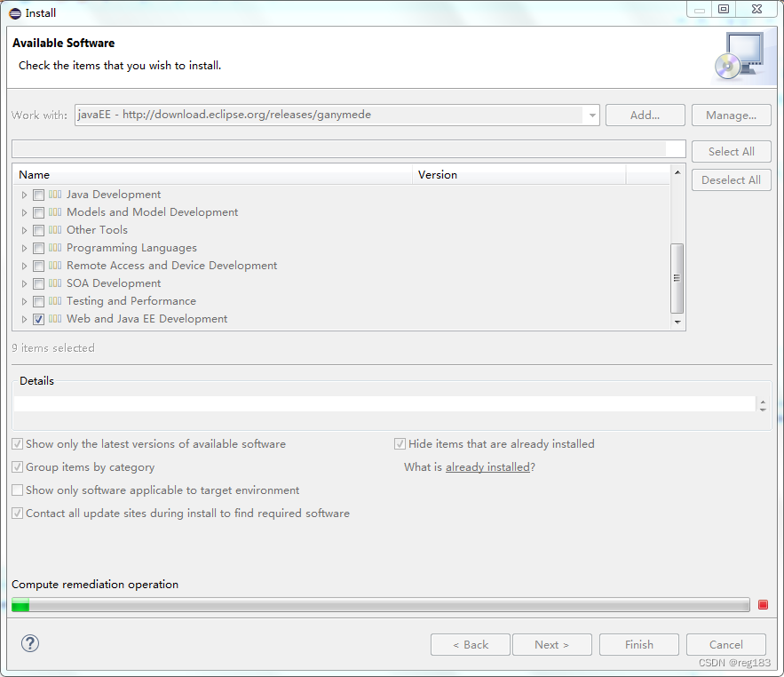Click the software list scrollbar thumb

(x=677, y=278)
